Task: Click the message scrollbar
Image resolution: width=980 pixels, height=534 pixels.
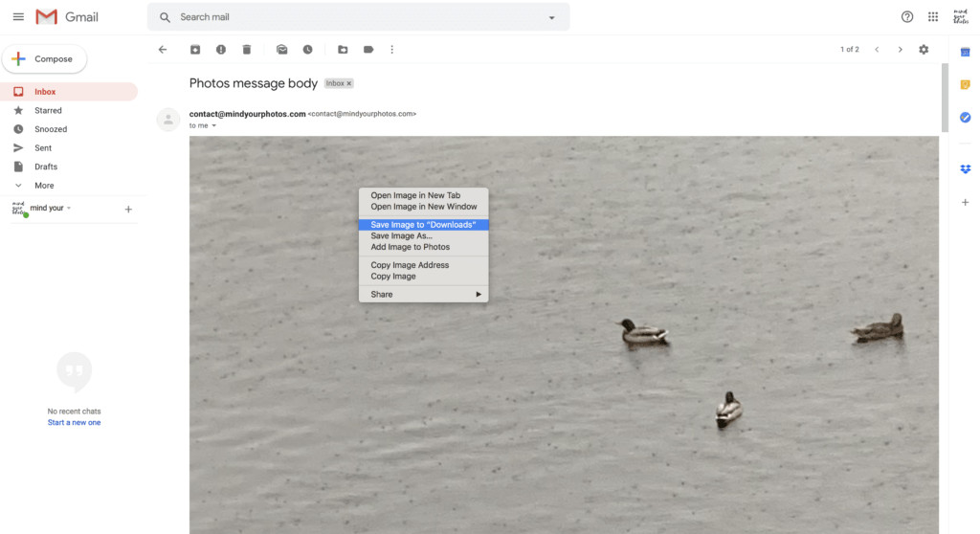Action: (945, 97)
